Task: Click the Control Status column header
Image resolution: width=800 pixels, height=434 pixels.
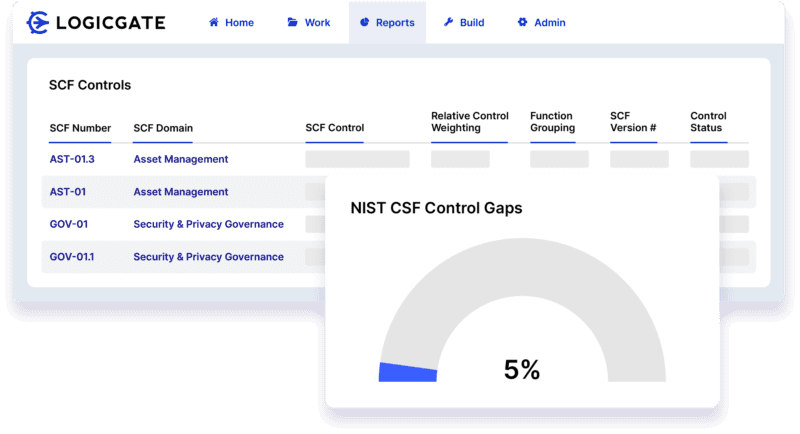Action: tap(708, 122)
